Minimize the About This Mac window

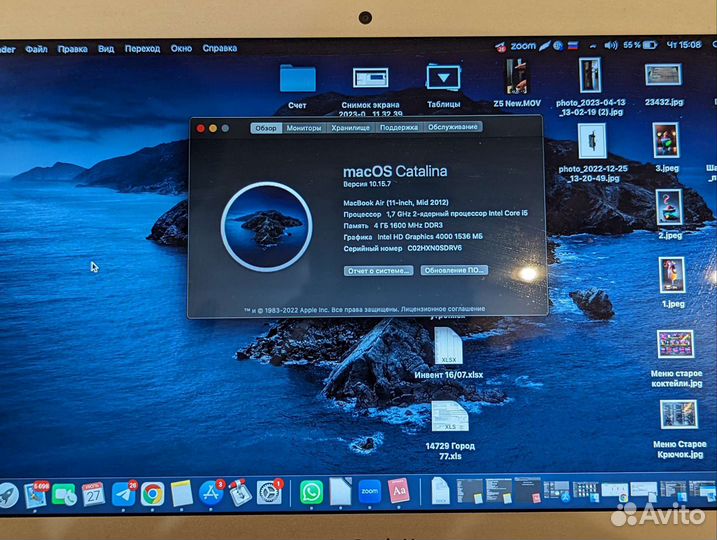tap(213, 128)
